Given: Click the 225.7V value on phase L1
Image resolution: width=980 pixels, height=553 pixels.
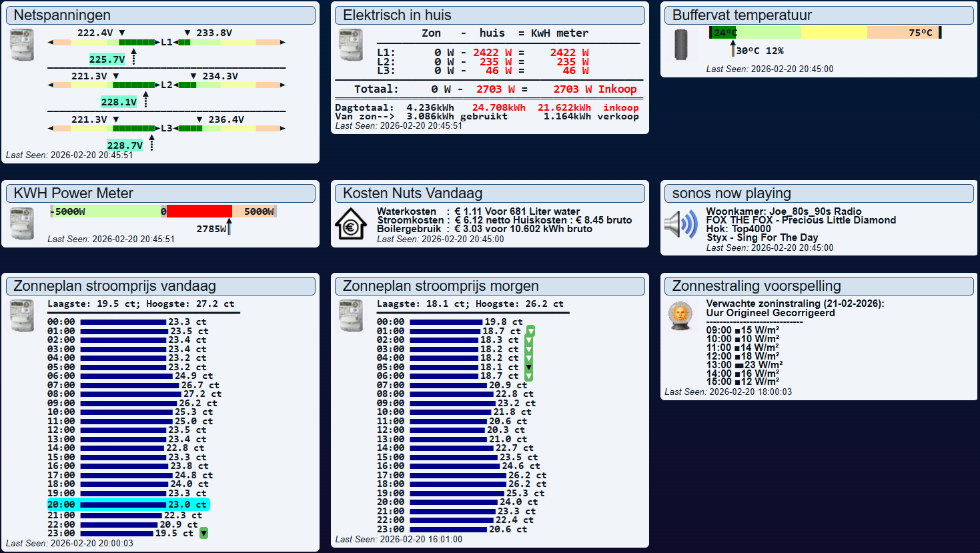Looking at the screenshot, I should point(107,59).
